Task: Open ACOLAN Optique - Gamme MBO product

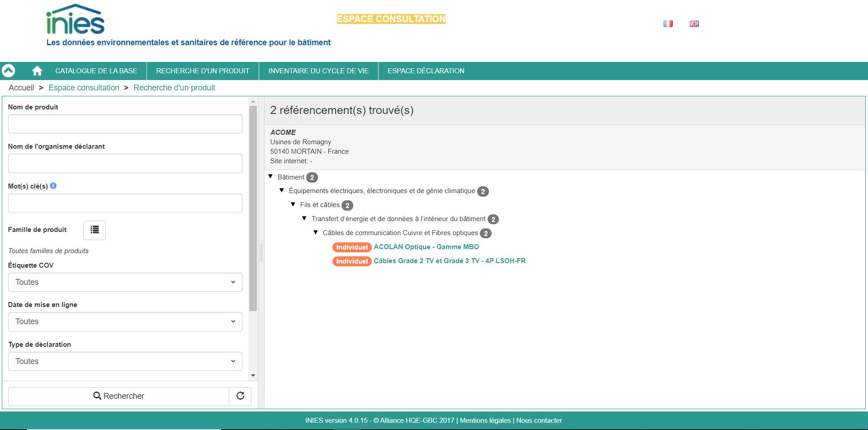Action: pos(426,247)
